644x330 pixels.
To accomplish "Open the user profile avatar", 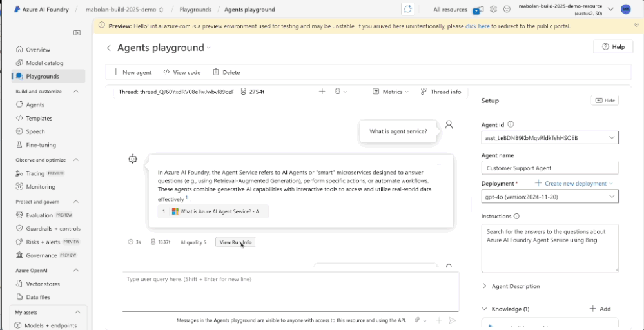I will click(625, 9).
